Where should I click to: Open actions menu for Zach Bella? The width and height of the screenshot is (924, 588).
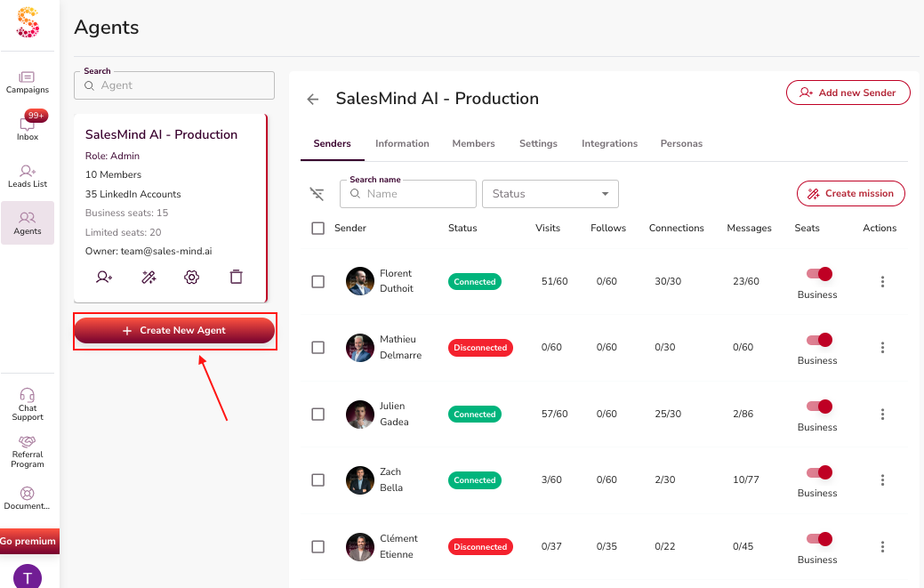click(x=882, y=480)
